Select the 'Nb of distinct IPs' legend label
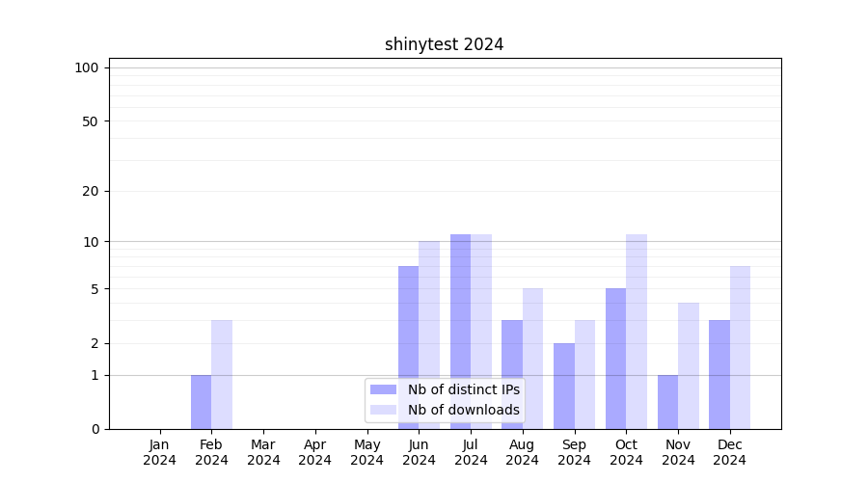Viewport: 868px width, 482px height. click(463, 389)
